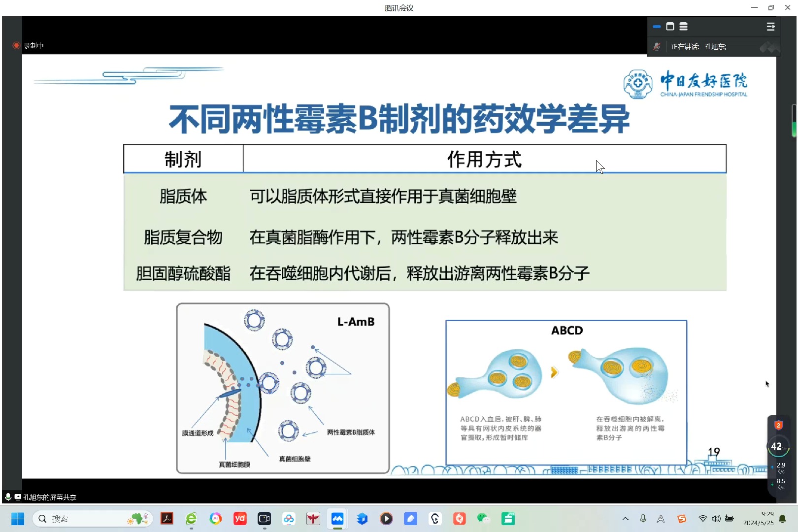Click 孔旭东的屏幕共享 label

49,497
